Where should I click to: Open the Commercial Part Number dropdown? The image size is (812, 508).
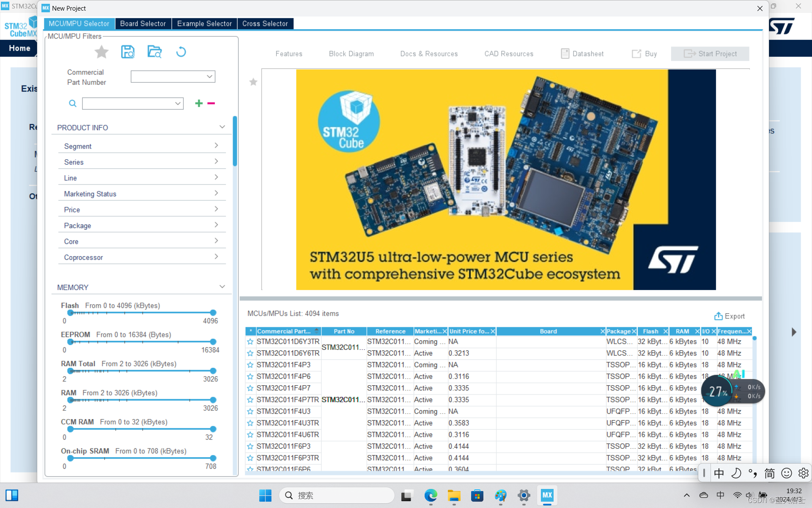[x=209, y=77]
